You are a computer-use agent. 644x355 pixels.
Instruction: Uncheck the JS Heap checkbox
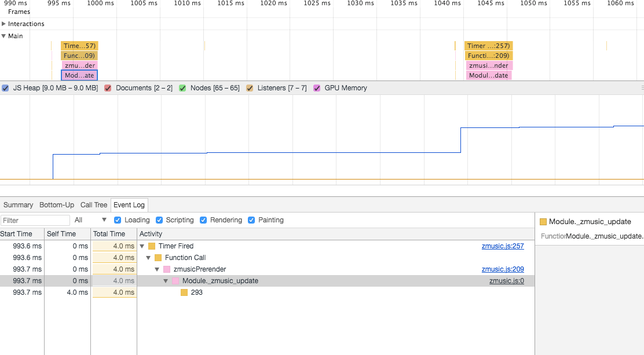tap(6, 87)
